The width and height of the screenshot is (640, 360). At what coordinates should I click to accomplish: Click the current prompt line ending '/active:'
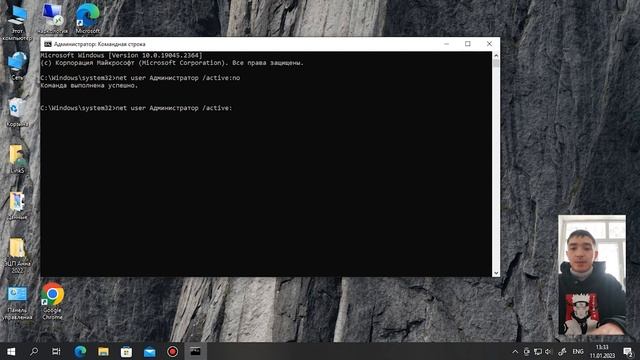point(136,108)
